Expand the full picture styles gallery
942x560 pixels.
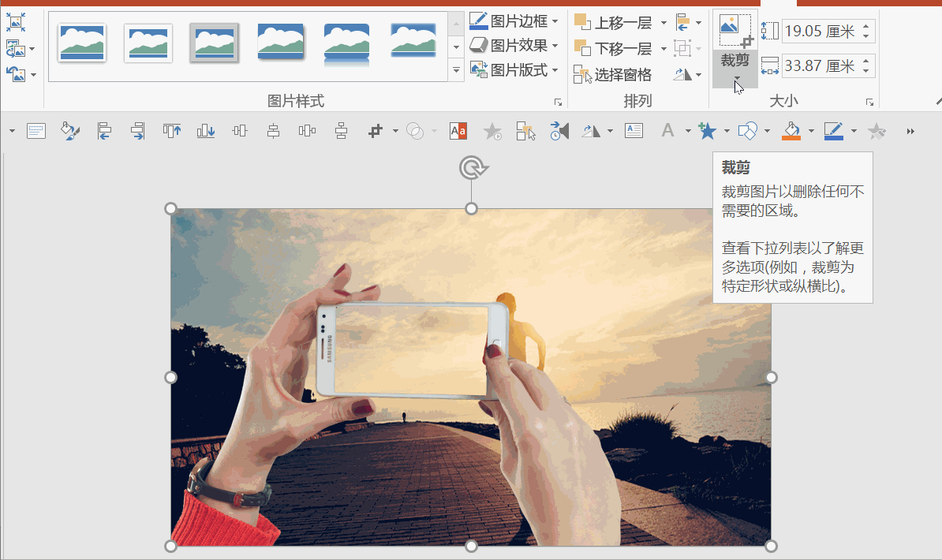(x=456, y=70)
